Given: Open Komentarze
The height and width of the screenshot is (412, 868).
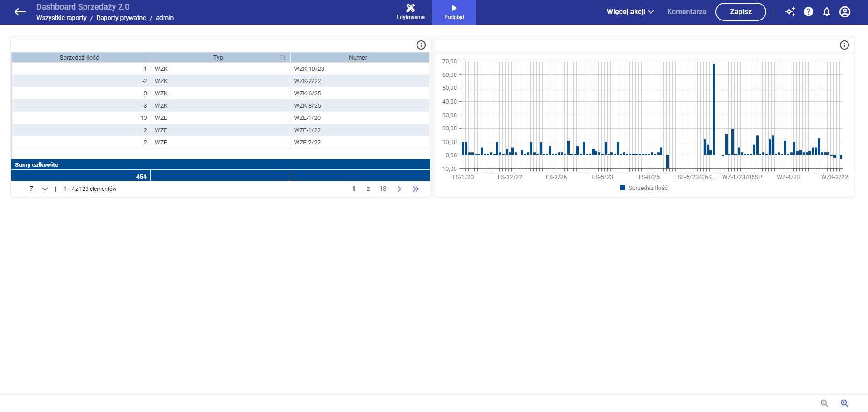Looking at the screenshot, I should [686, 12].
